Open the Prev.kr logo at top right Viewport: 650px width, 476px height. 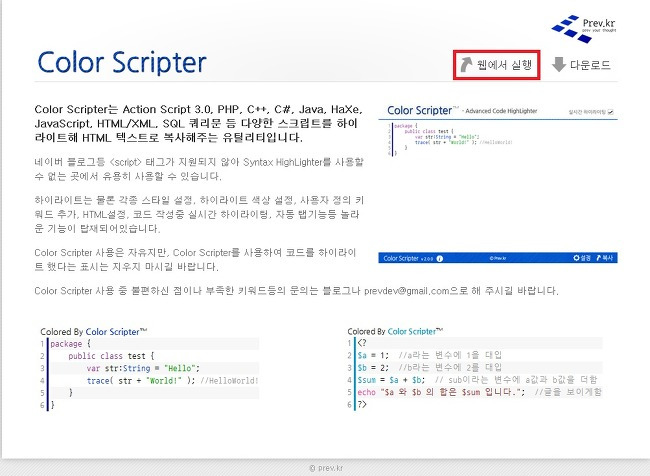tap(583, 29)
